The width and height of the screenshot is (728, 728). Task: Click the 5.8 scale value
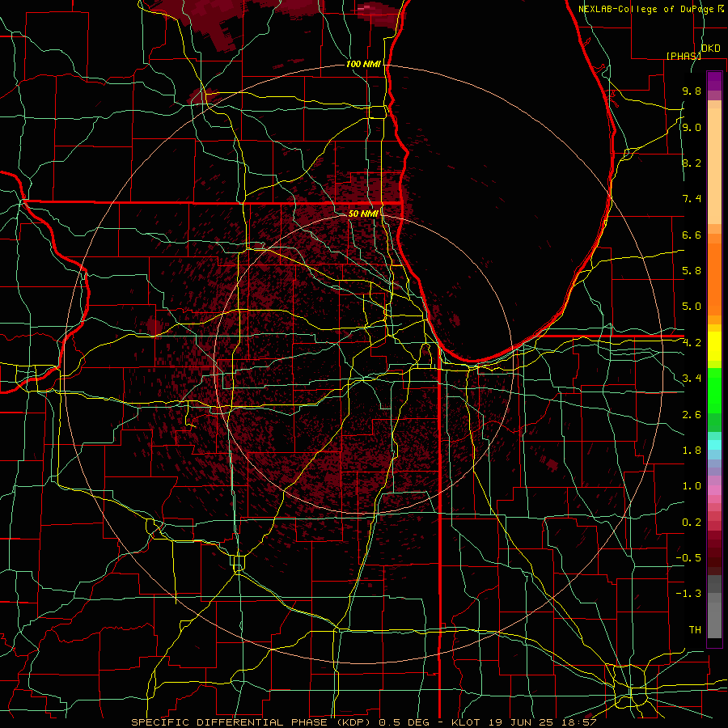692,271
